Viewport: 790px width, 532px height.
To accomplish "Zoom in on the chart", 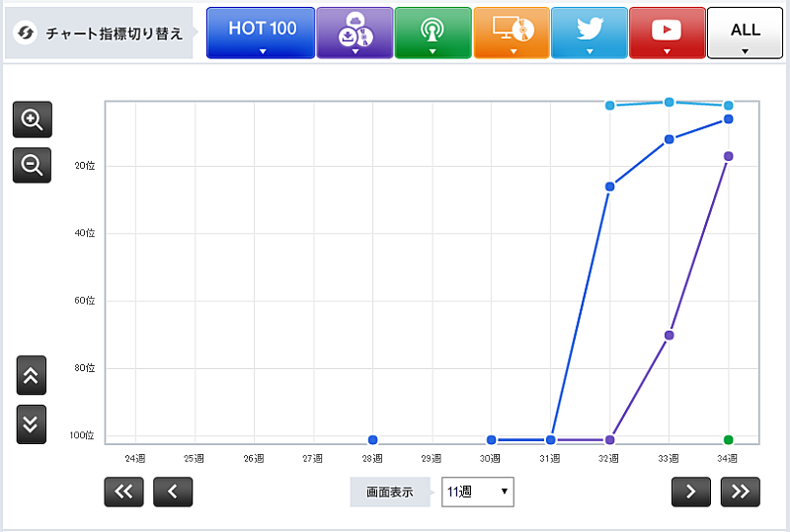I will coord(32,120).
